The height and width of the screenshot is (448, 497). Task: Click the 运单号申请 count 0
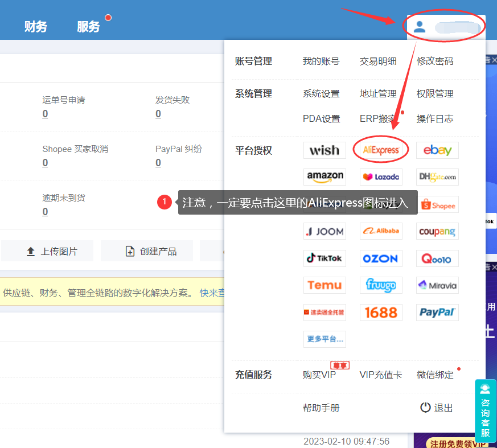pos(46,114)
